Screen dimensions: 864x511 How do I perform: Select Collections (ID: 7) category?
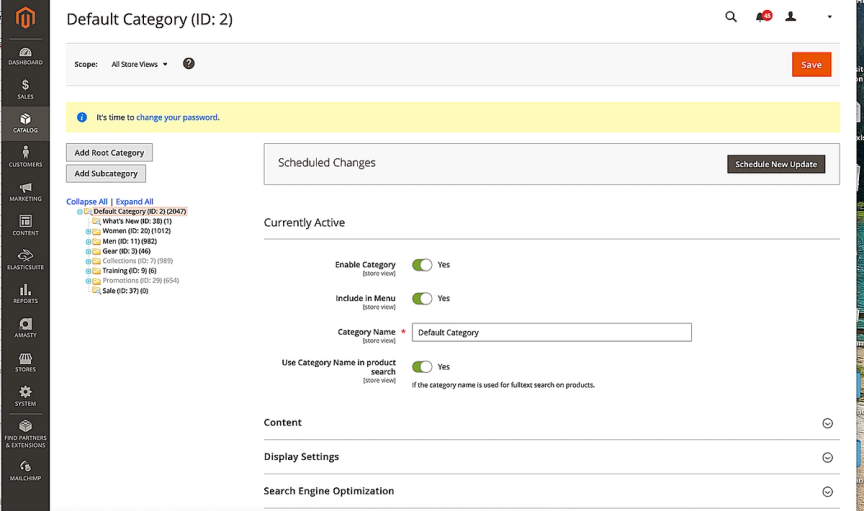pos(137,261)
